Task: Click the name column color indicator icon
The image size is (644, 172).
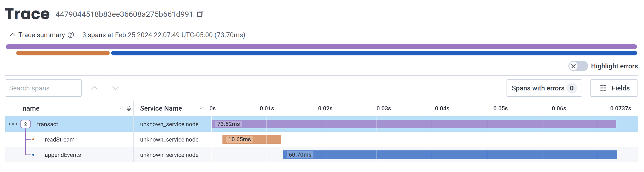Action: point(129,108)
